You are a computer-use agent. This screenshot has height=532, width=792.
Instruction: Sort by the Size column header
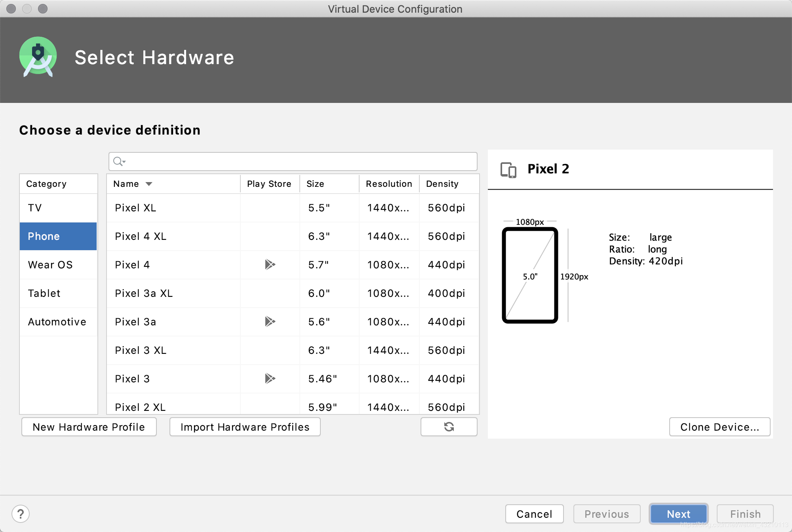[329, 184]
